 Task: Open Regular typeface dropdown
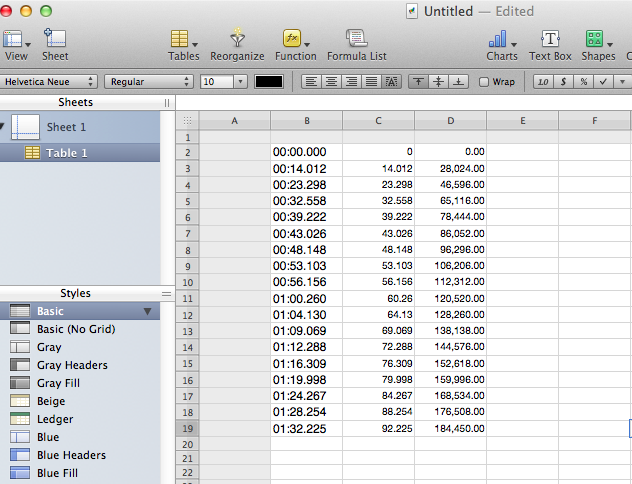click(149, 82)
